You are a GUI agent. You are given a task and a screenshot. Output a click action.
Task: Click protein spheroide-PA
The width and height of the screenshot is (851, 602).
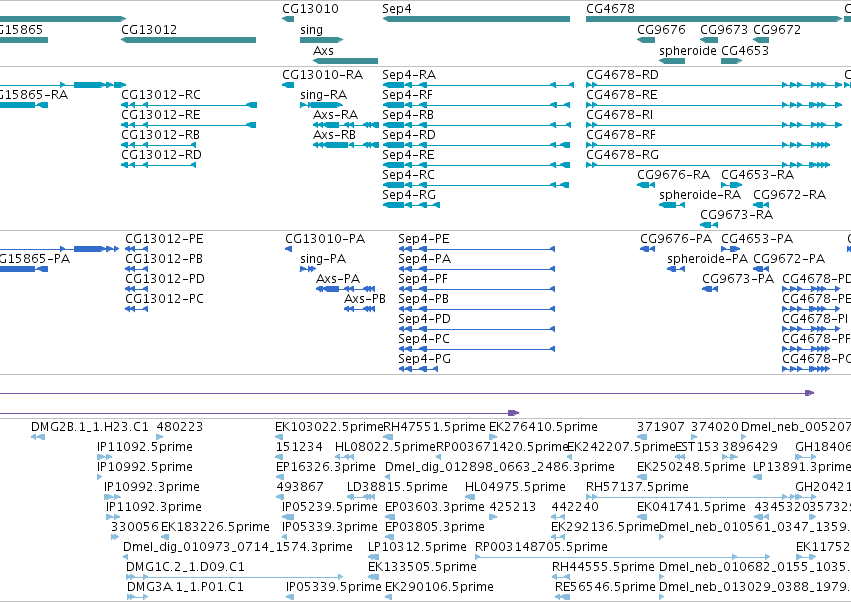(676, 269)
